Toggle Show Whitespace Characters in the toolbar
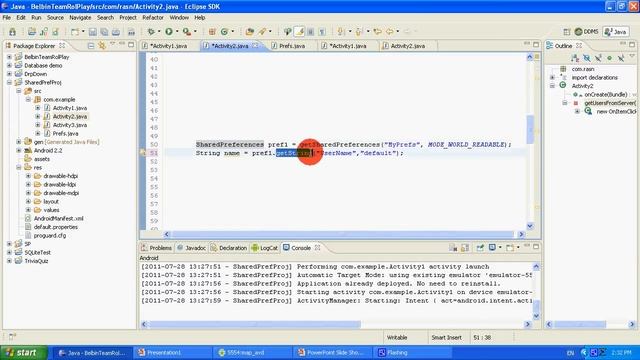The height and width of the screenshot is (360, 640). coord(322,31)
